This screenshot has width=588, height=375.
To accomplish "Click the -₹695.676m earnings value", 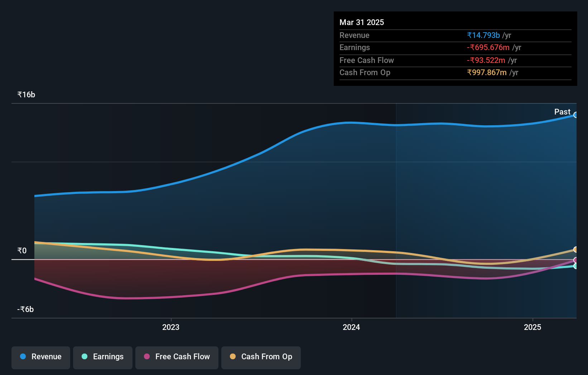I will coord(488,47).
